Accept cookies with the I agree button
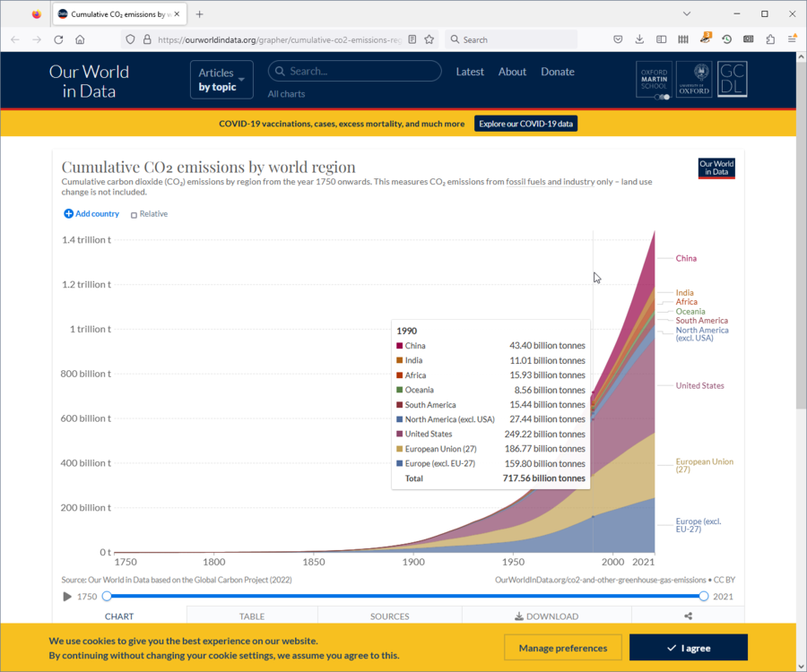807x672 pixels. point(688,647)
